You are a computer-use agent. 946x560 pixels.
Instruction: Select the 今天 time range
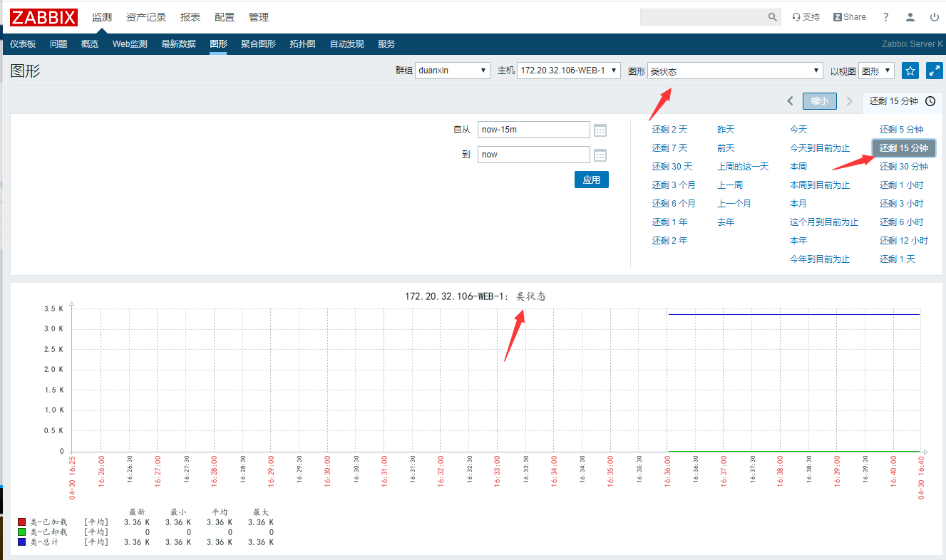coord(798,130)
